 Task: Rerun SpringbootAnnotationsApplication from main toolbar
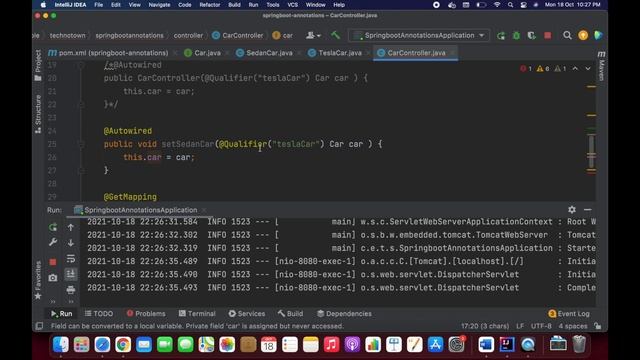click(501, 36)
